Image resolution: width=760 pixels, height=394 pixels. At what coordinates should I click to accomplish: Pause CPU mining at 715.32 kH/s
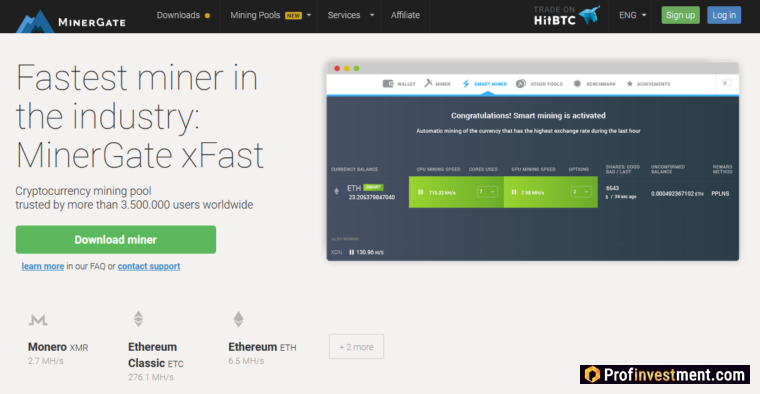pyautogui.click(x=420, y=192)
